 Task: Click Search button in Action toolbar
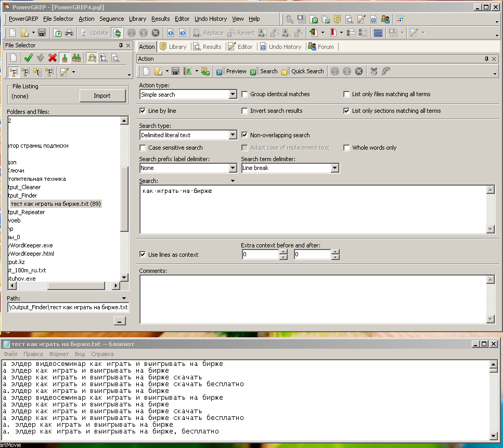click(x=264, y=71)
